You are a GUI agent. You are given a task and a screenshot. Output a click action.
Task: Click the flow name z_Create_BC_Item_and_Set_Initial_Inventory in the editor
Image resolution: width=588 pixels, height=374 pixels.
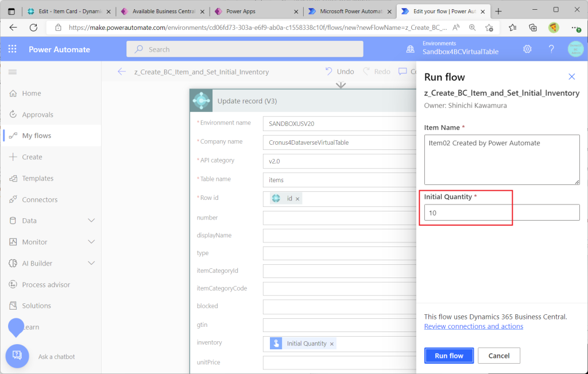[x=202, y=72]
